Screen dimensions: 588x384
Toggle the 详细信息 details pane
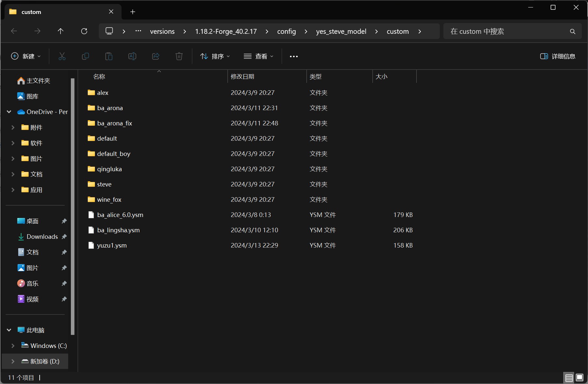(x=558, y=57)
